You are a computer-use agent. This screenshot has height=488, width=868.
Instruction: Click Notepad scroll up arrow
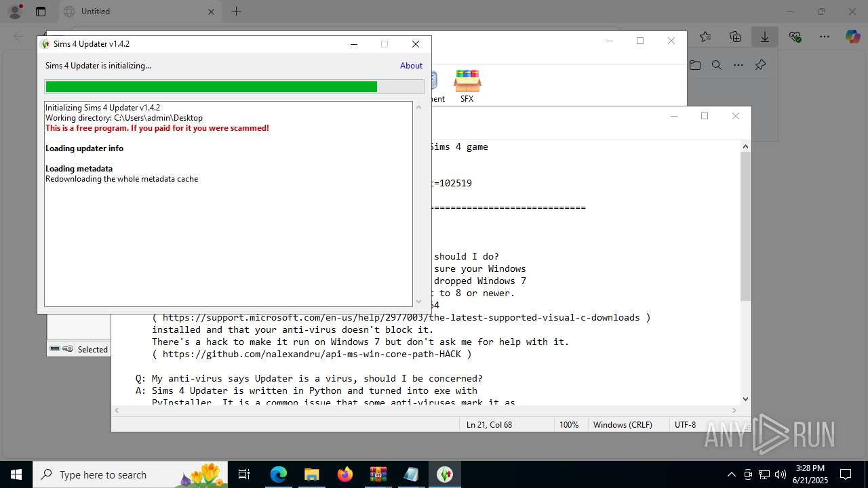(745, 146)
